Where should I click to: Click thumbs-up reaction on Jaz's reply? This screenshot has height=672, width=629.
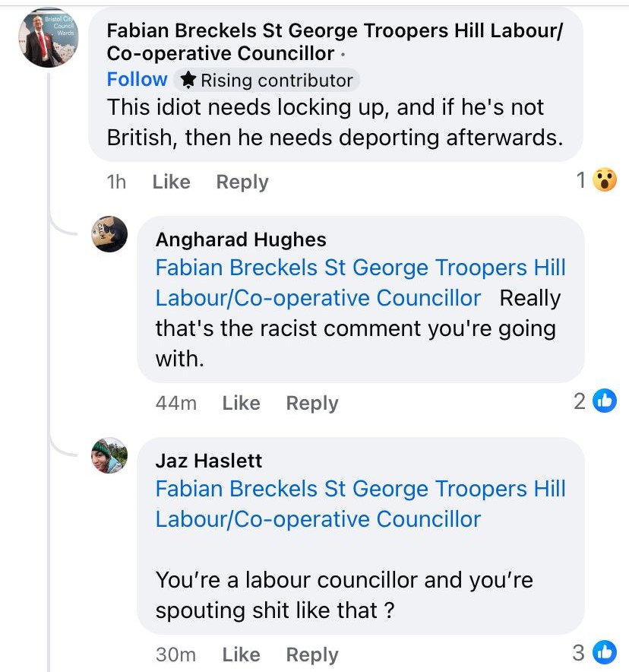click(605, 653)
